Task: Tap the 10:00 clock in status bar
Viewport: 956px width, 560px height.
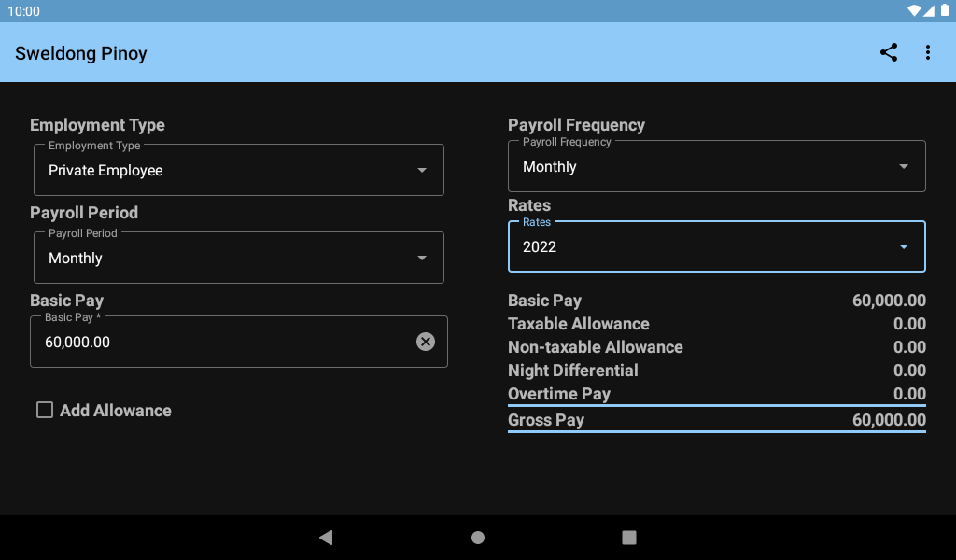Action: (x=23, y=11)
